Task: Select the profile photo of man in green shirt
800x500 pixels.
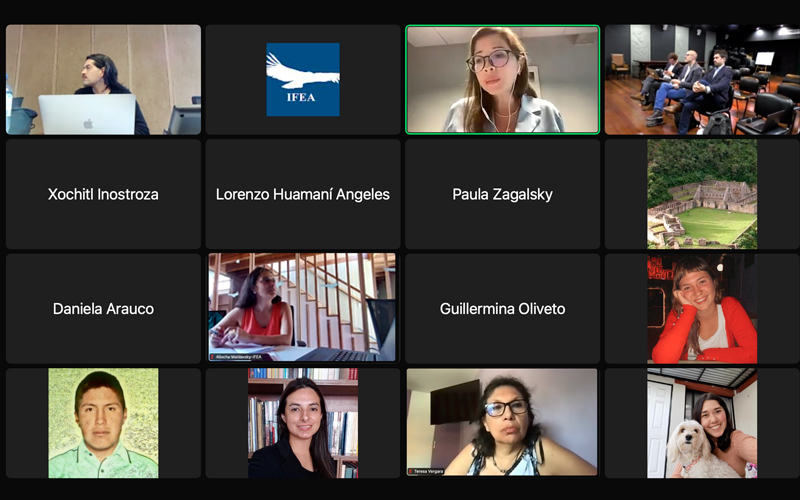Action: coord(103,423)
